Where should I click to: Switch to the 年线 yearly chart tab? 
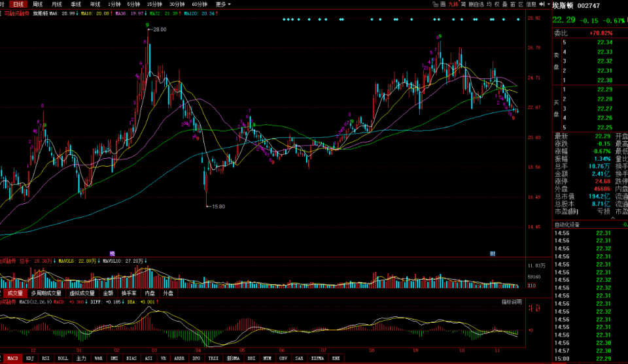pos(96,5)
